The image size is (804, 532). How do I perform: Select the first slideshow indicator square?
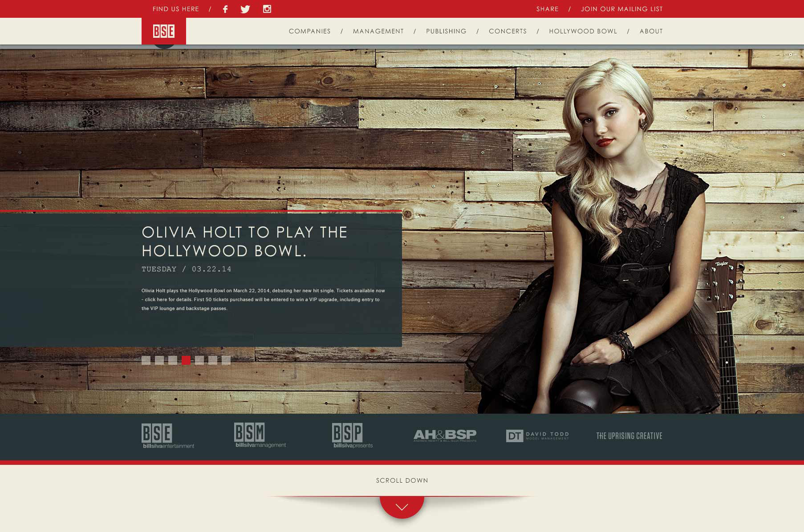146,360
